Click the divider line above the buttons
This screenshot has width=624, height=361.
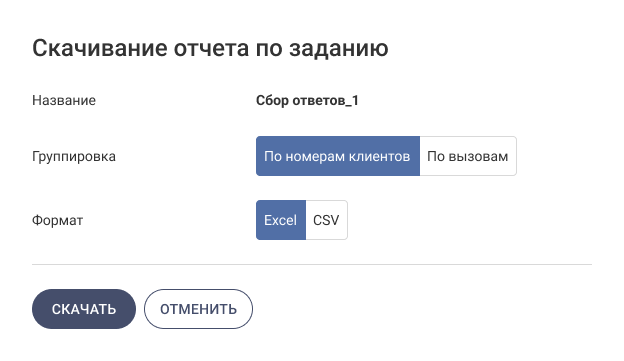312,264
